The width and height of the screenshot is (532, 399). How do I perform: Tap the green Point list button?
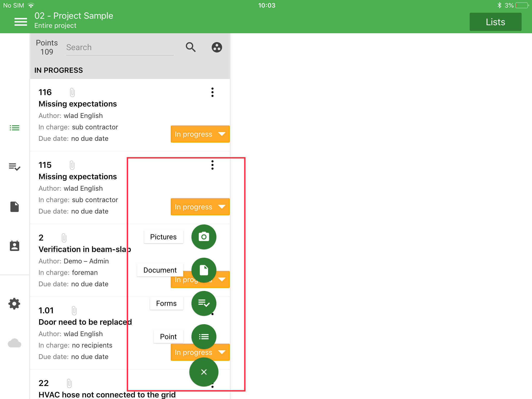pos(204,337)
